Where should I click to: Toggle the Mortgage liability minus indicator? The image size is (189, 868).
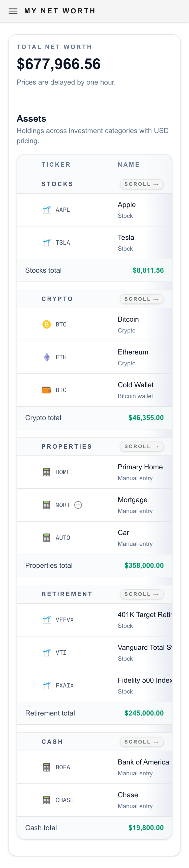tap(78, 505)
